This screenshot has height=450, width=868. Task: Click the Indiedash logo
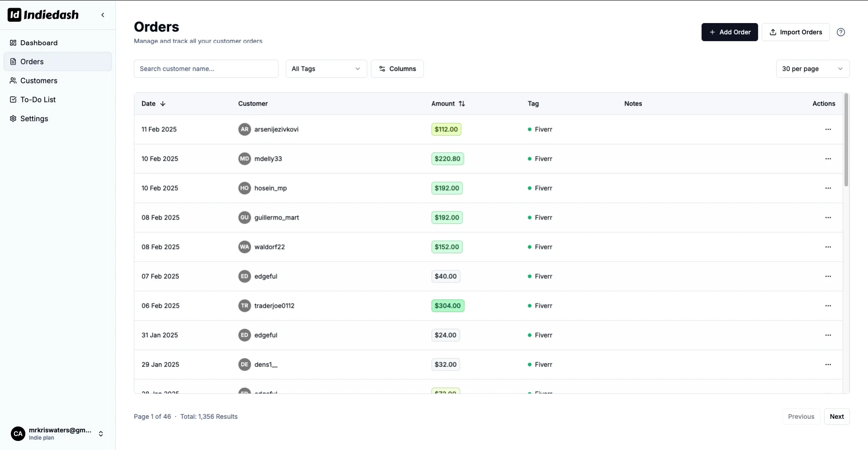pos(43,15)
